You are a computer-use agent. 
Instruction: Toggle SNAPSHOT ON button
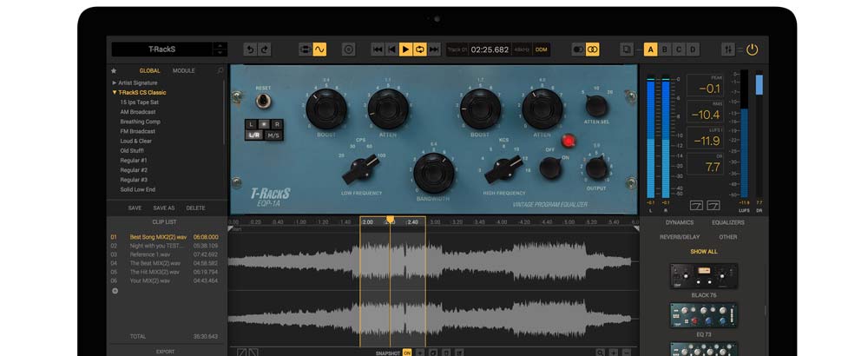(407, 353)
